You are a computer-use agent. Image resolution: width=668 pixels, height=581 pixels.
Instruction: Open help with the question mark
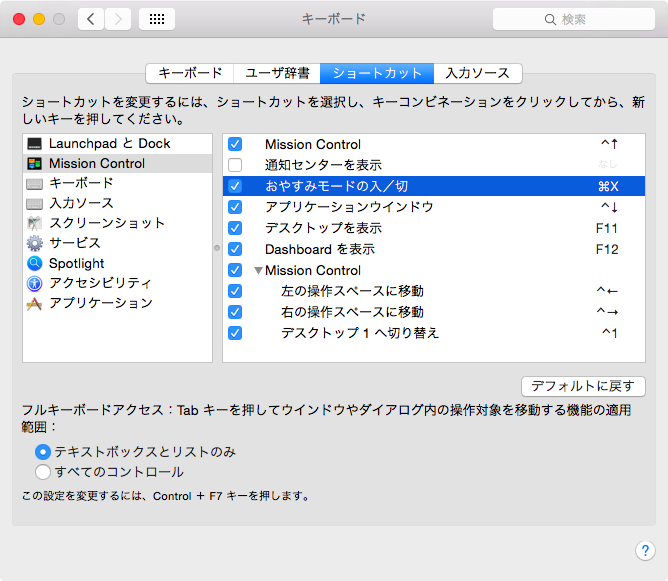point(645,551)
